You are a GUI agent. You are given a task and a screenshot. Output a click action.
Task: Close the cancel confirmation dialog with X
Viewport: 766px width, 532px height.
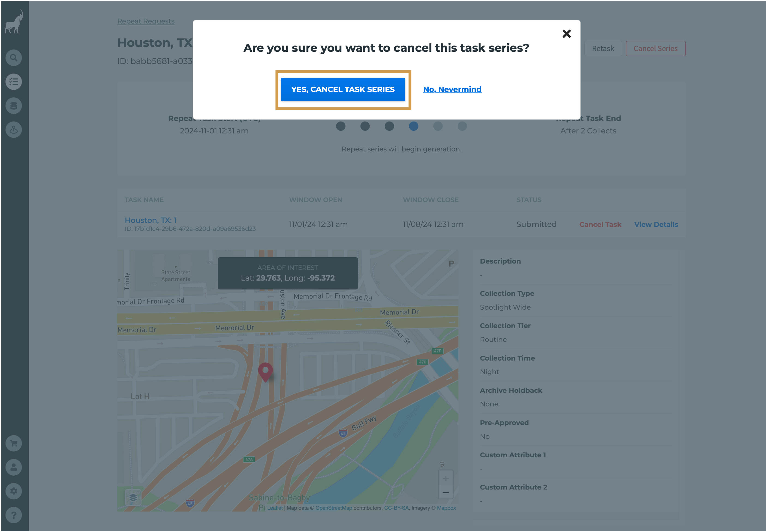(x=566, y=34)
